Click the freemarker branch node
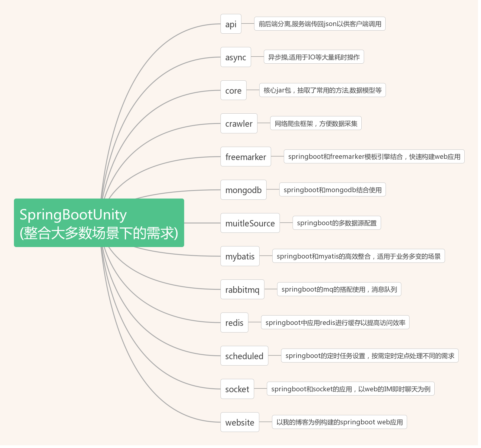The height and width of the screenshot is (448, 481). coord(246,157)
